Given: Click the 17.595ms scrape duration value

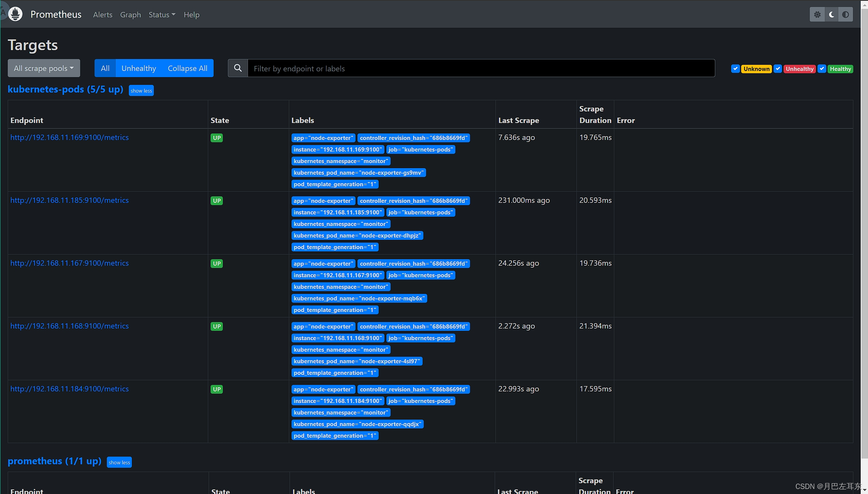Looking at the screenshot, I should point(595,389).
